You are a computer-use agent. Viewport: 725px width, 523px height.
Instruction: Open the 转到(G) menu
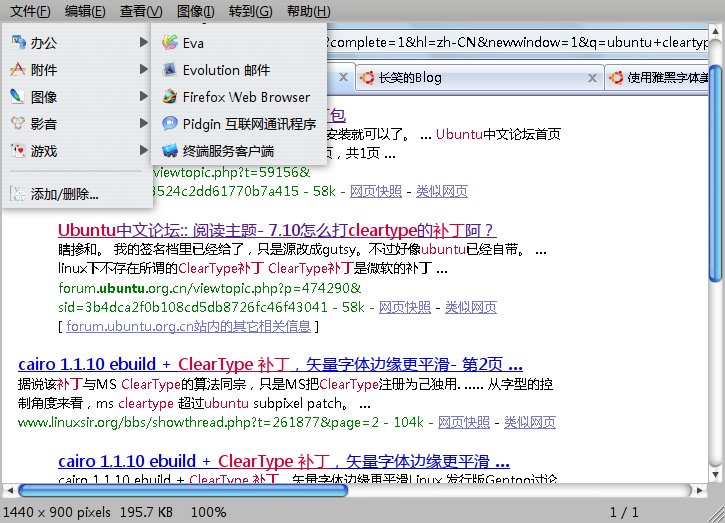pyautogui.click(x=250, y=11)
